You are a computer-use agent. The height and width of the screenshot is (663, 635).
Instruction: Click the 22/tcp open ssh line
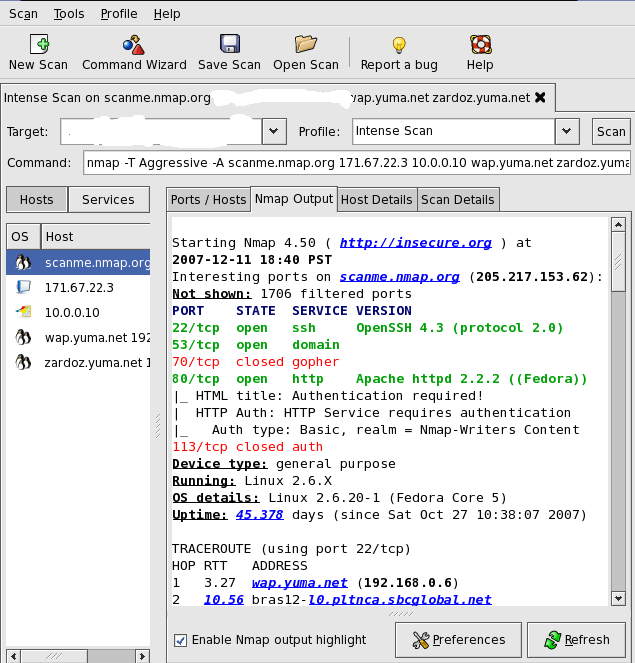click(x=367, y=328)
